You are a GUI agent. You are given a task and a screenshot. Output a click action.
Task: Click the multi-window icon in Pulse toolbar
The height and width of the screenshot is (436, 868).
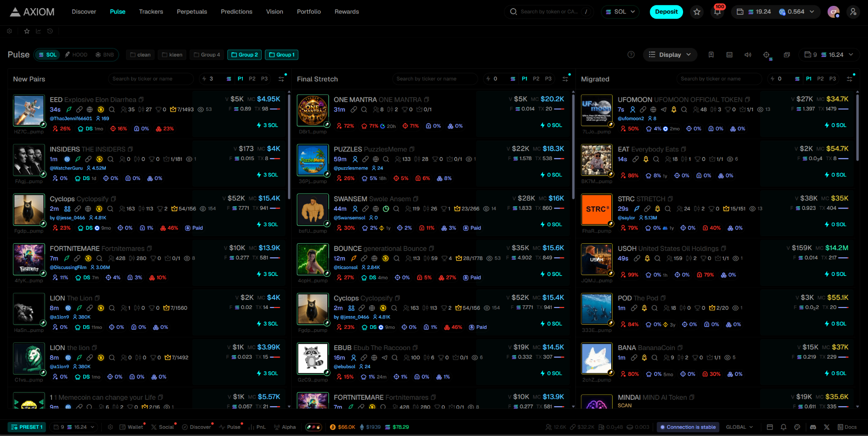[787, 55]
